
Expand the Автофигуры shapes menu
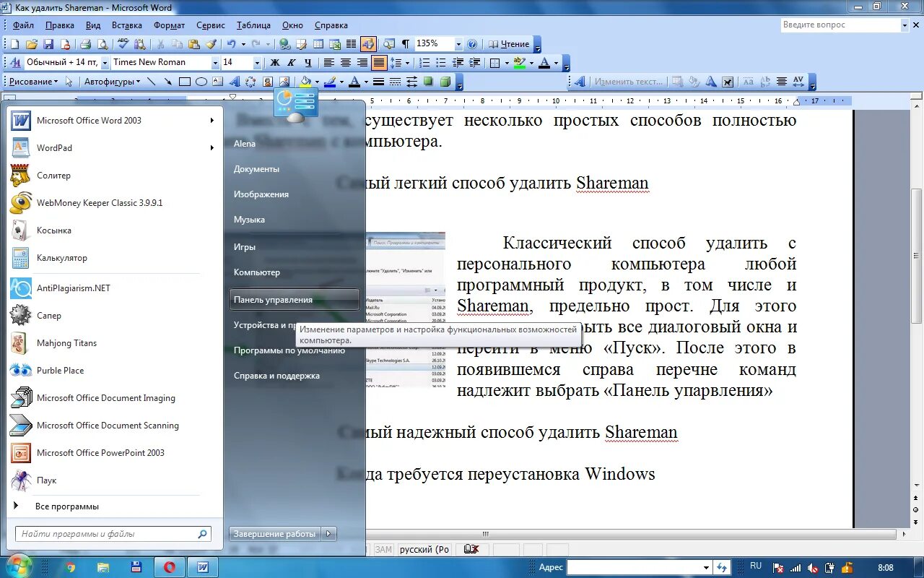coord(112,82)
